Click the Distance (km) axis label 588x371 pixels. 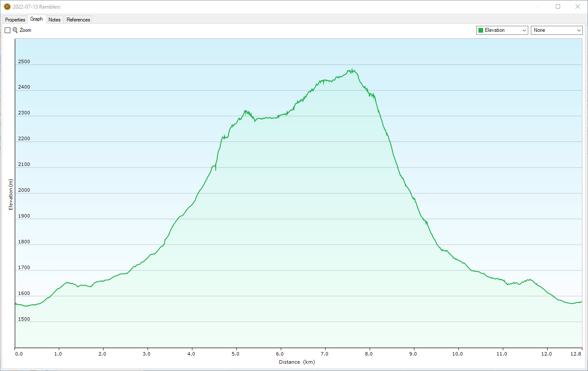click(x=297, y=362)
